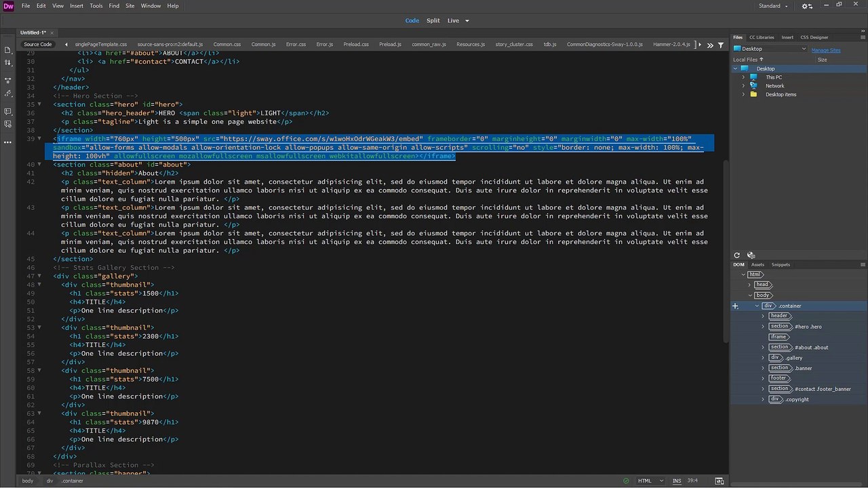Sort by Local Files column header
The width and height of the screenshot is (868, 488).
748,60
